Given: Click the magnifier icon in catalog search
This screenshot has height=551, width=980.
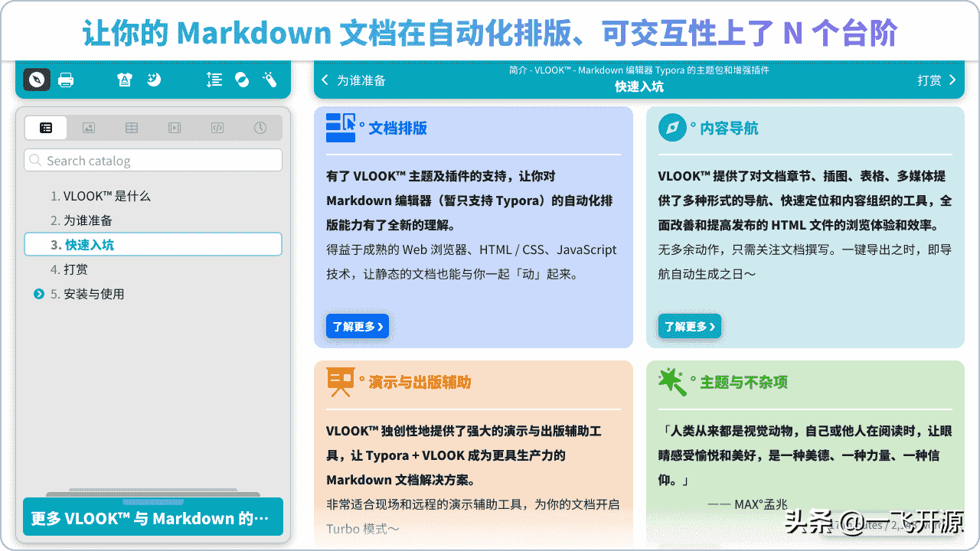Looking at the screenshot, I should tap(36, 160).
